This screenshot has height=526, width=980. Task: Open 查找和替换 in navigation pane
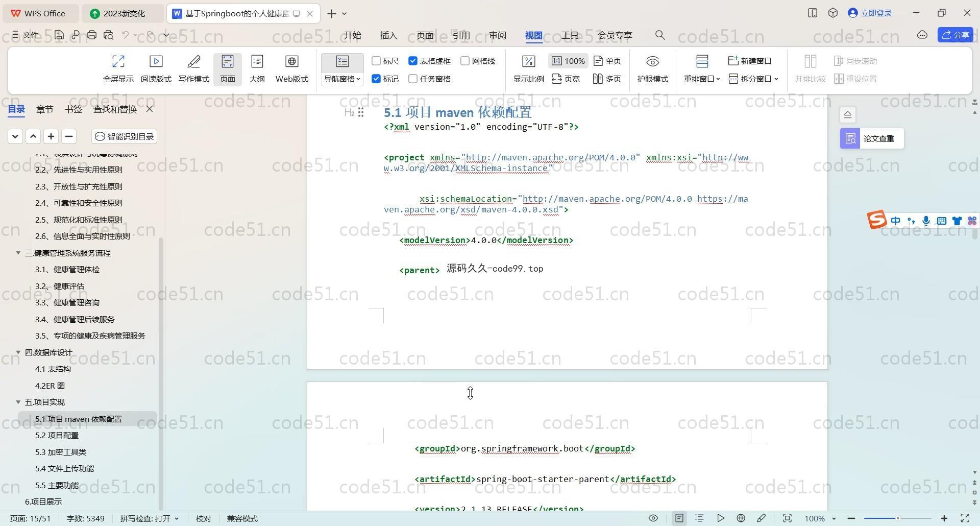coord(115,109)
